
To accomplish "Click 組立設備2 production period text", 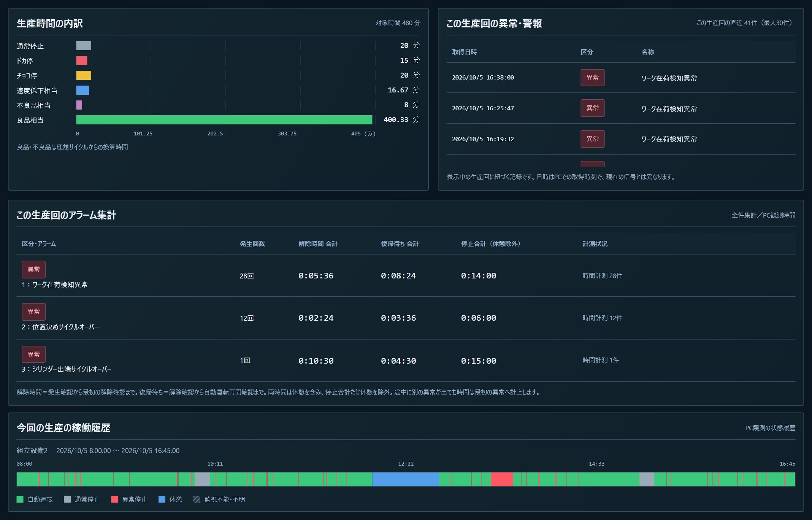I will point(98,451).
